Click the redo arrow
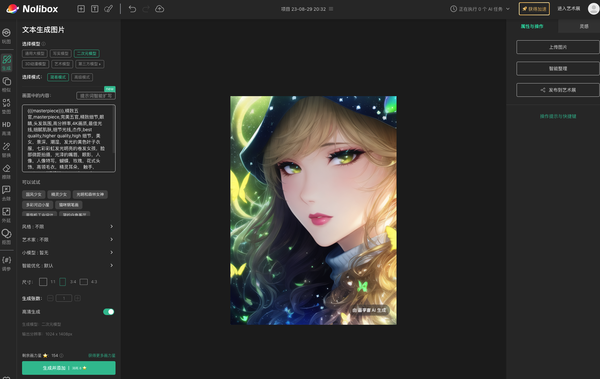 pos(146,9)
